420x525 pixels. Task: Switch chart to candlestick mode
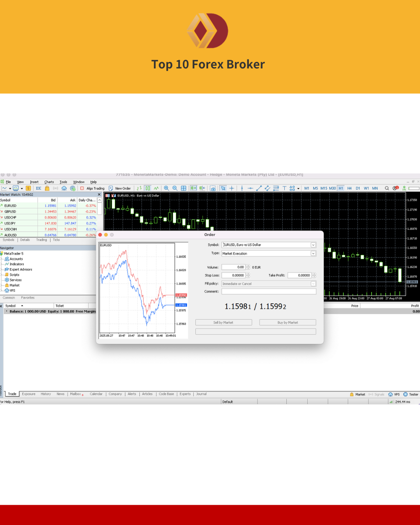tap(148, 188)
